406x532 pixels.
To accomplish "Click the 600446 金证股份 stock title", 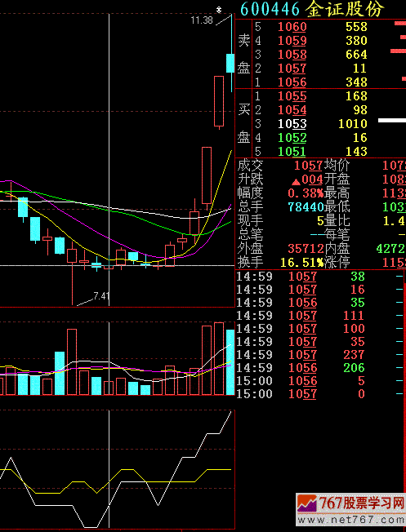I will 312,9.
